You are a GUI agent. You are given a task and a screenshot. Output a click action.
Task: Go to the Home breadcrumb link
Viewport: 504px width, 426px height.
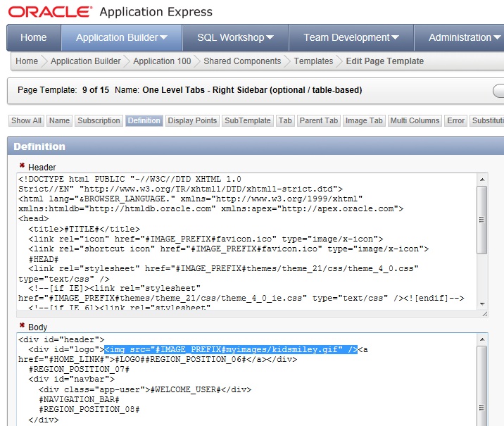tap(27, 61)
